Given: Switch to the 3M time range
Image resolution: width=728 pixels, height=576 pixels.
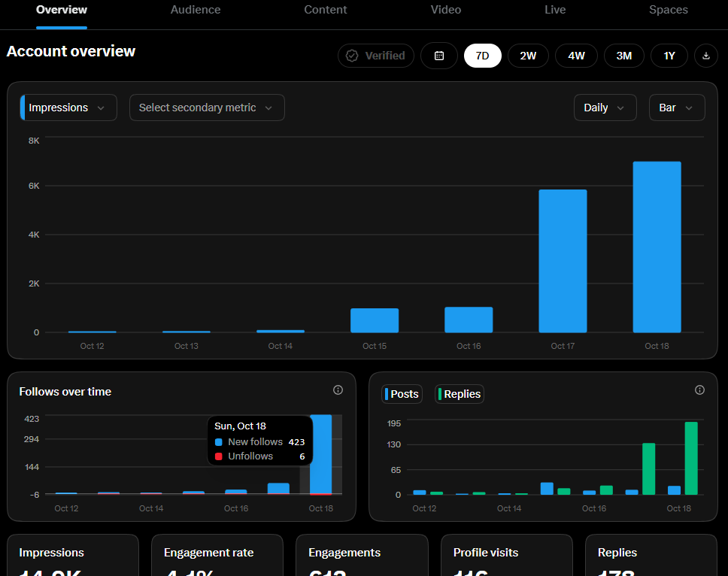Looking at the screenshot, I should coord(624,56).
